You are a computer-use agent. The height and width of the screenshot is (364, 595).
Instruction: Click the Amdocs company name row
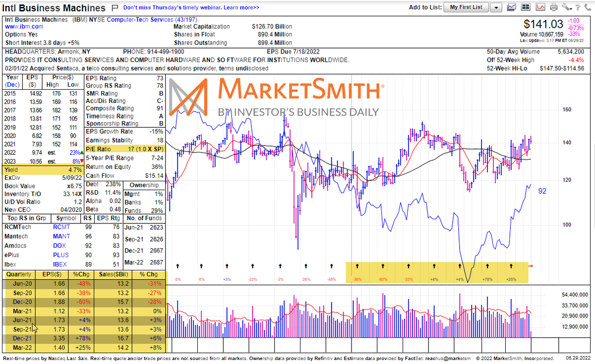(15, 245)
